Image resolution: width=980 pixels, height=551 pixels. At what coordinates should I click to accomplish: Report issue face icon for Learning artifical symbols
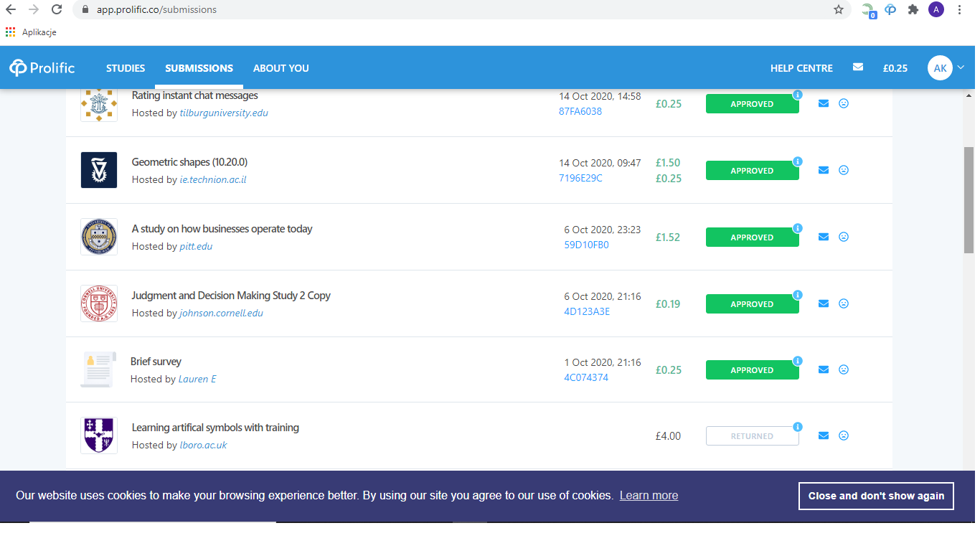coord(844,435)
